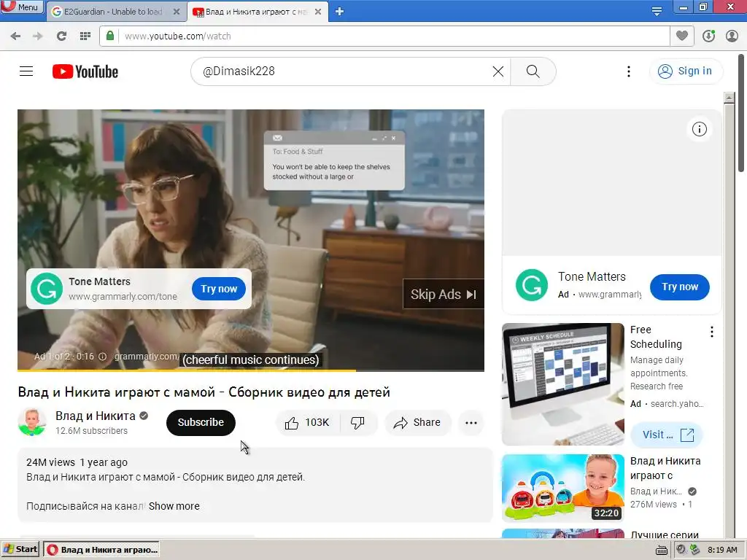Close the Влад и Никита YouTube tab

[318, 12]
